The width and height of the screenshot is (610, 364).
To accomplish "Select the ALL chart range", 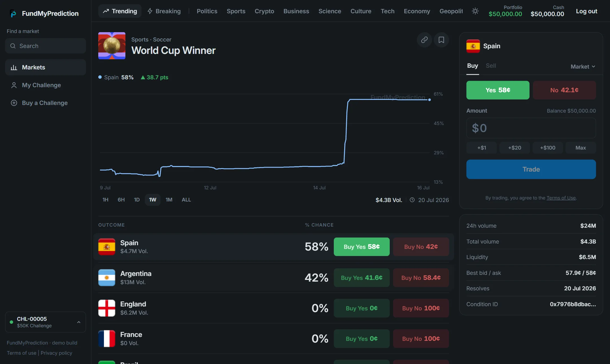I will (x=186, y=200).
